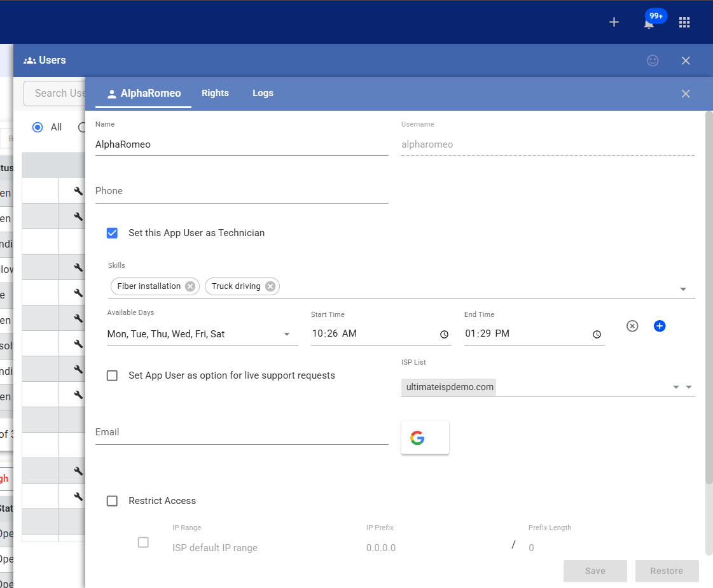The width and height of the screenshot is (713, 588).
Task: Add new availability row with blue plus
Action: pyautogui.click(x=660, y=326)
